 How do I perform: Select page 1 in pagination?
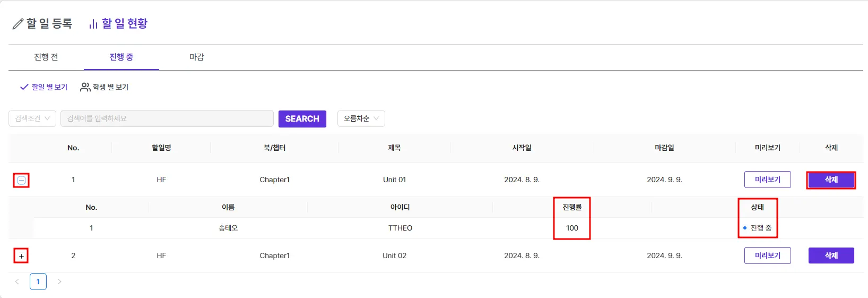pyautogui.click(x=38, y=282)
